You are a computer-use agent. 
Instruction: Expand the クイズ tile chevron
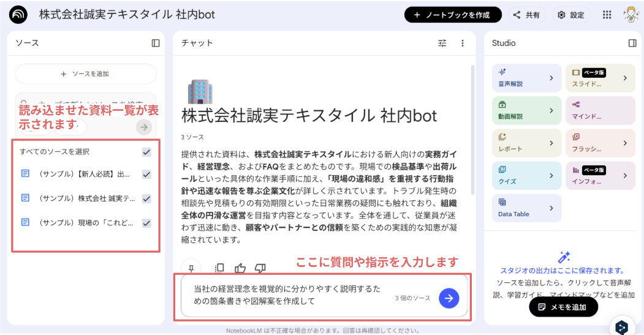coord(551,175)
